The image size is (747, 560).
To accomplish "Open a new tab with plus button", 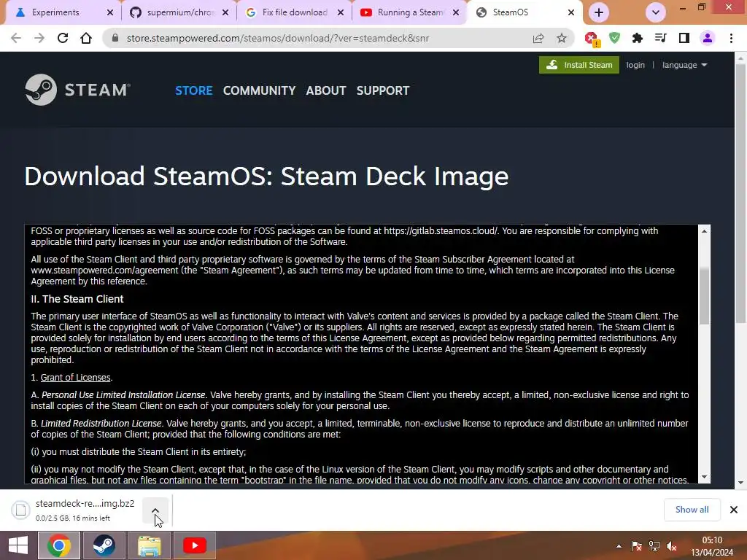I will pos(599,12).
